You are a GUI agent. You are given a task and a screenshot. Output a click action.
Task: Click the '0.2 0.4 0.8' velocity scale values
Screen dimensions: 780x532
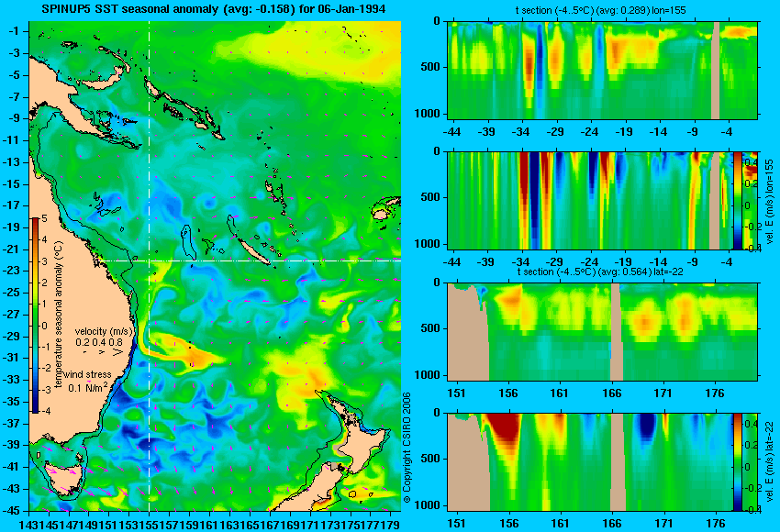tap(99, 342)
